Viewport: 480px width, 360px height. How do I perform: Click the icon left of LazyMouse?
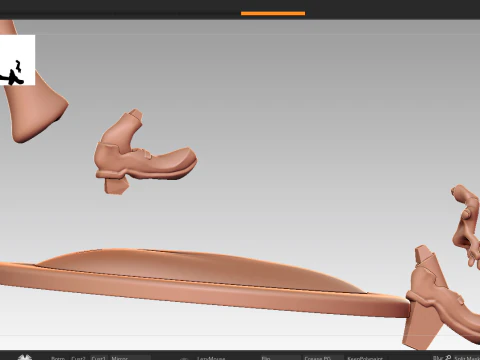pos(184,358)
